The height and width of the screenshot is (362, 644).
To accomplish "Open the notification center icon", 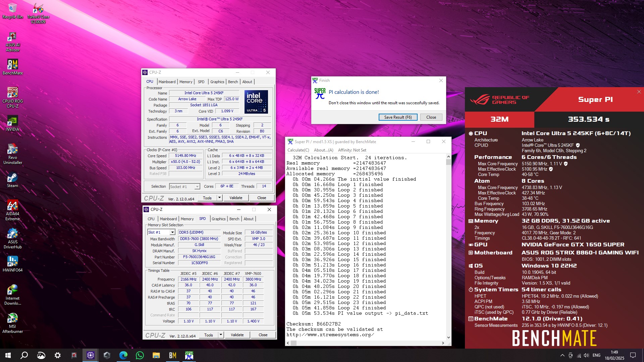I will [x=633, y=355].
